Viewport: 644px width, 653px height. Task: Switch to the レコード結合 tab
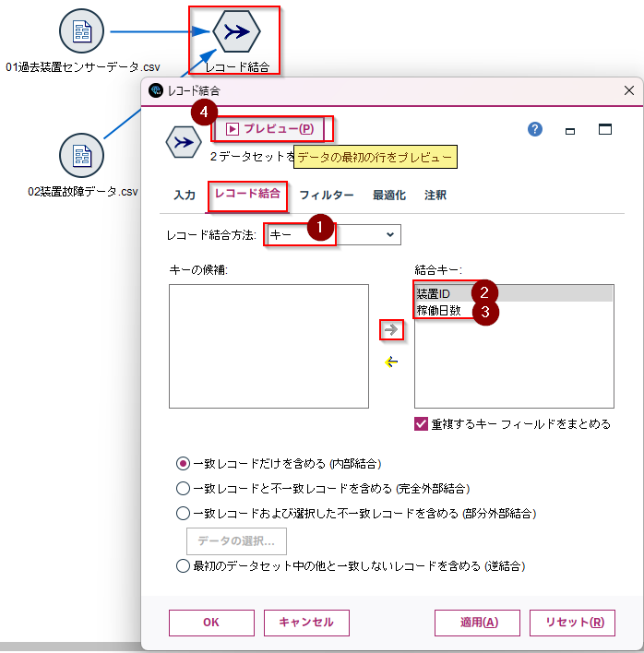(x=247, y=194)
